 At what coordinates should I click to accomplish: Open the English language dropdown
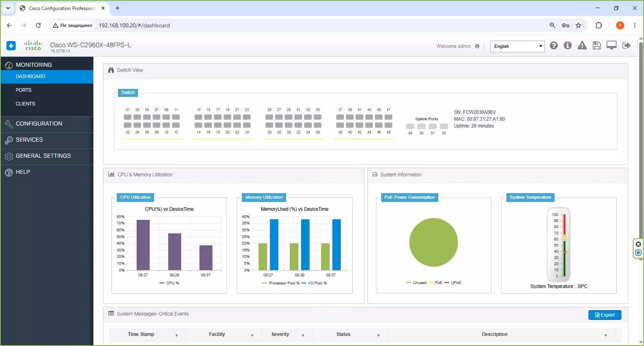point(518,46)
